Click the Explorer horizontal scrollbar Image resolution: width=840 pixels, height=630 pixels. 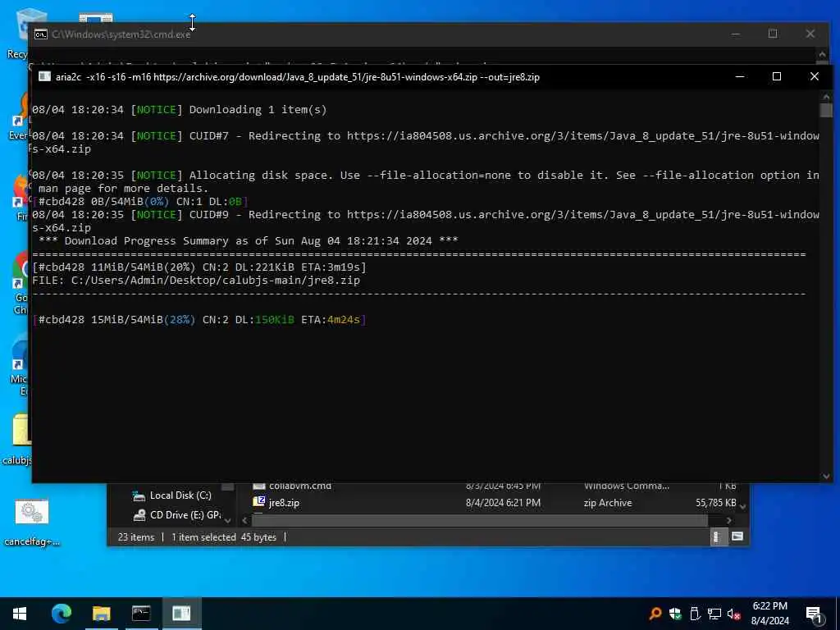tap(481, 520)
